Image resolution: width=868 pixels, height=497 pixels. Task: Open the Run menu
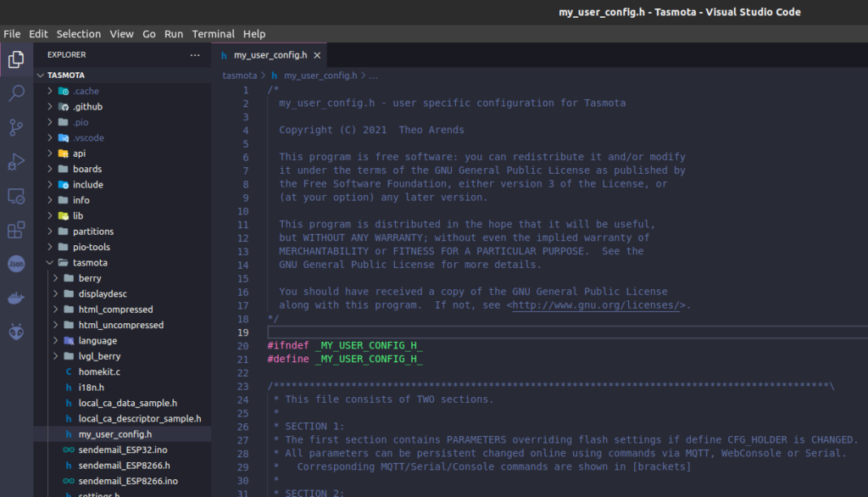(173, 34)
